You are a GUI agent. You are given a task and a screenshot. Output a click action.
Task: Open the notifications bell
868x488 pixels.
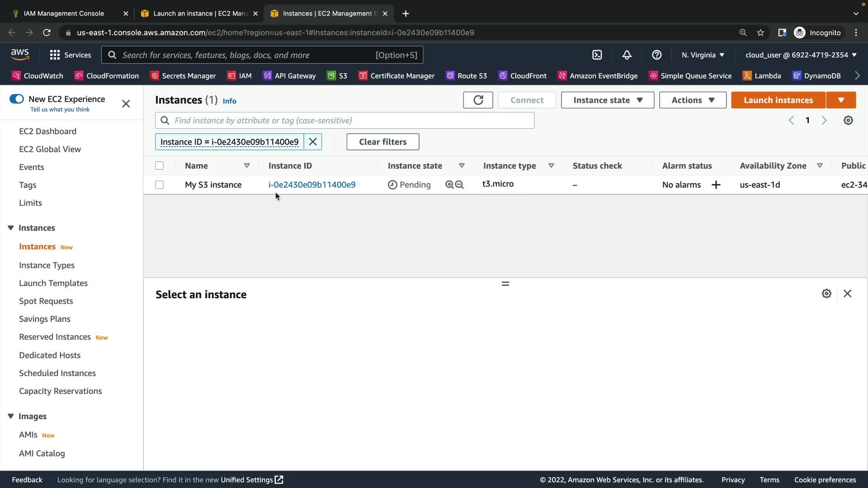click(627, 55)
